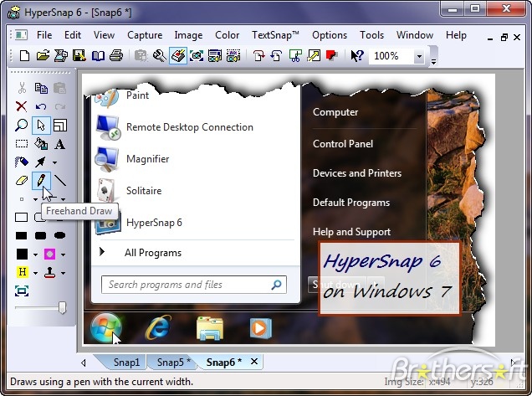Select the Freehand Draw pencil tool

click(x=41, y=181)
